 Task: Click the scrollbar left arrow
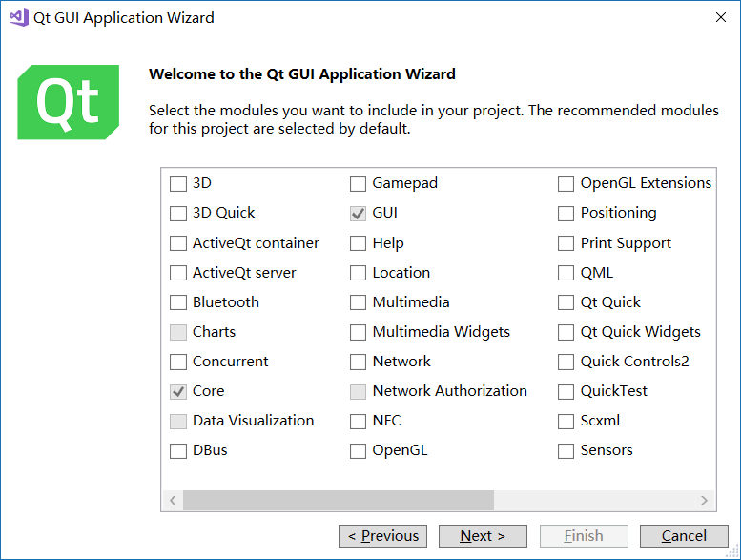173,501
